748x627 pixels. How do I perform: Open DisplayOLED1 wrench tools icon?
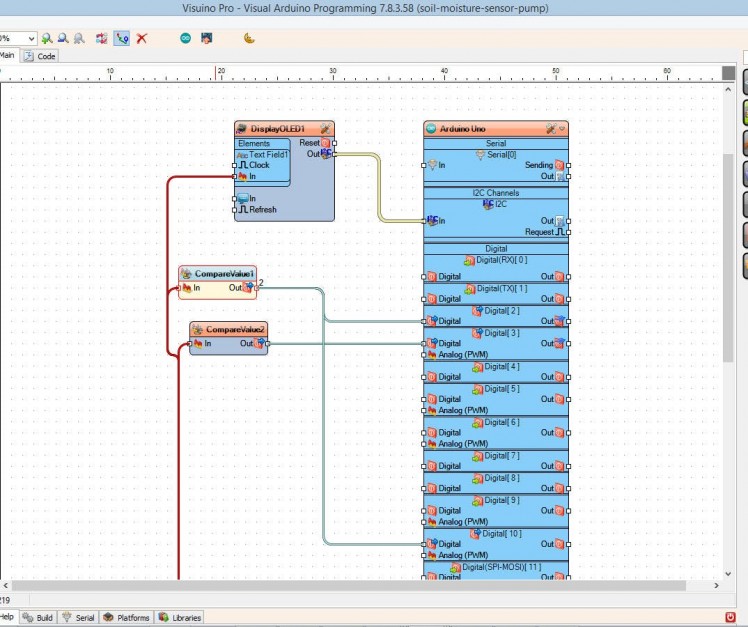(x=324, y=129)
